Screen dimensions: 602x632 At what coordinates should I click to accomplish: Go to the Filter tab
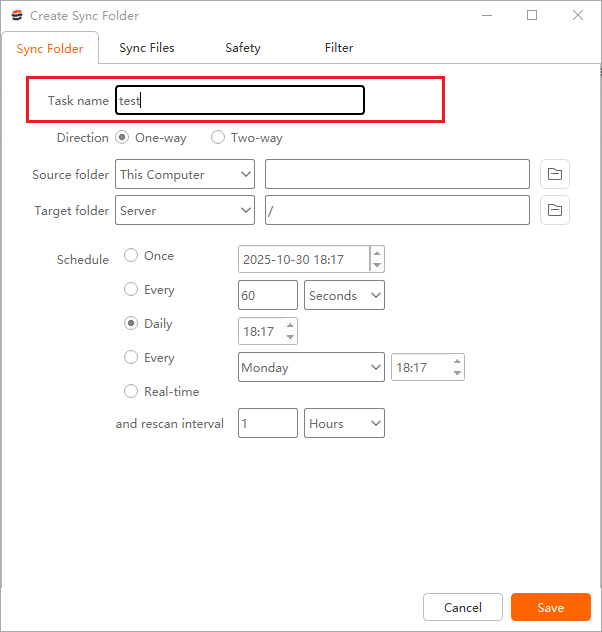coord(339,48)
